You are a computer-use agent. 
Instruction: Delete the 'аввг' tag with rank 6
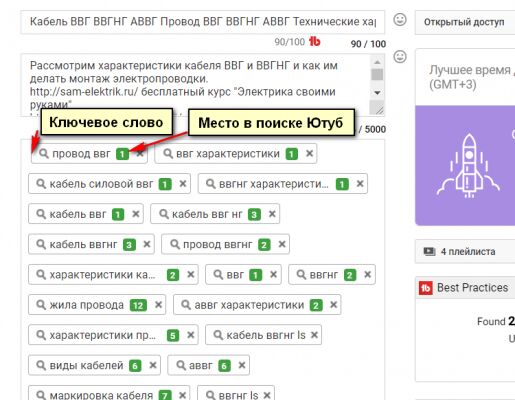click(x=242, y=365)
